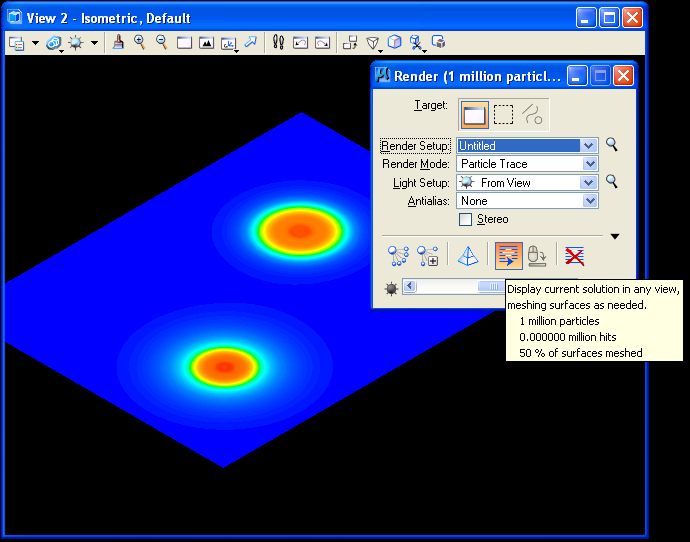Open the Display Style icon in the toolbar
This screenshot has width=690, height=542.
[x=54, y=43]
